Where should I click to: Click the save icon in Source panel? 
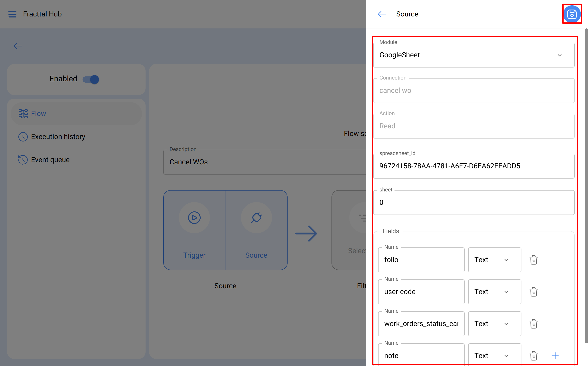572,14
